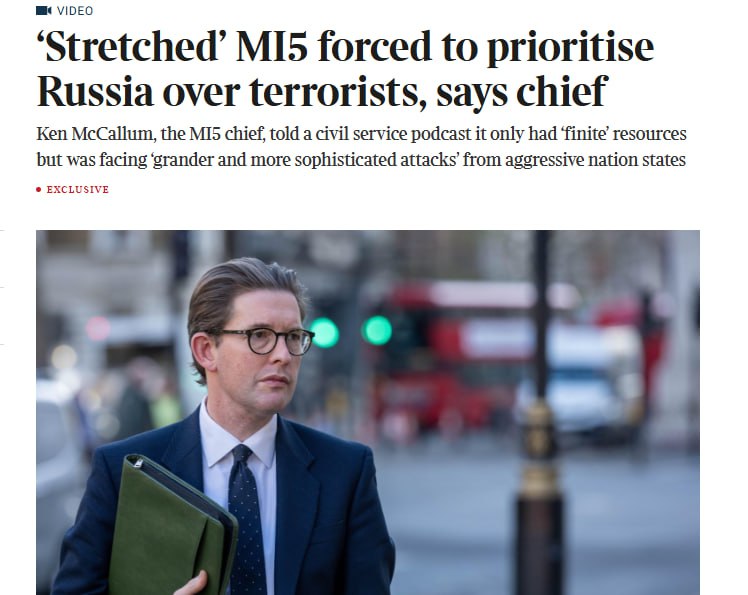Open the main article photo

pos(368,412)
